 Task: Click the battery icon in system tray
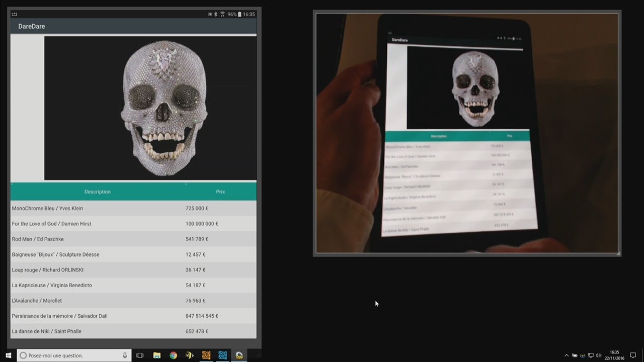575,355
